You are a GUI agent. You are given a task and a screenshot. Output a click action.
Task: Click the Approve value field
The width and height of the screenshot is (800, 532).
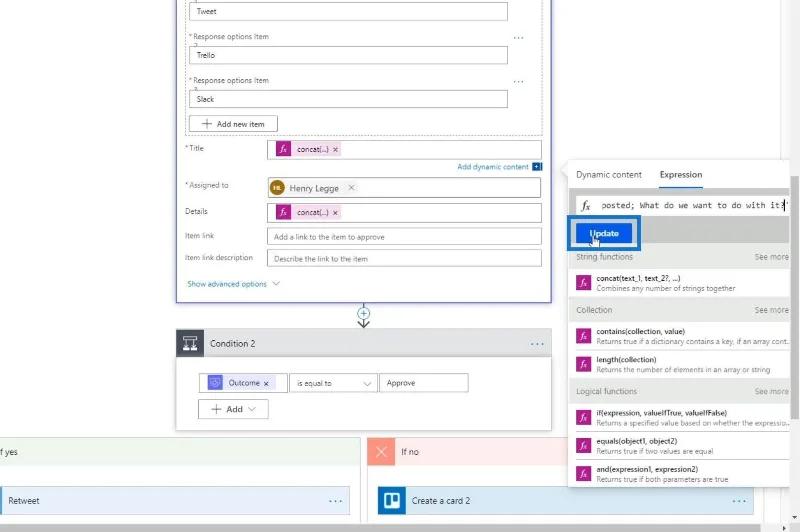pyautogui.click(x=423, y=383)
